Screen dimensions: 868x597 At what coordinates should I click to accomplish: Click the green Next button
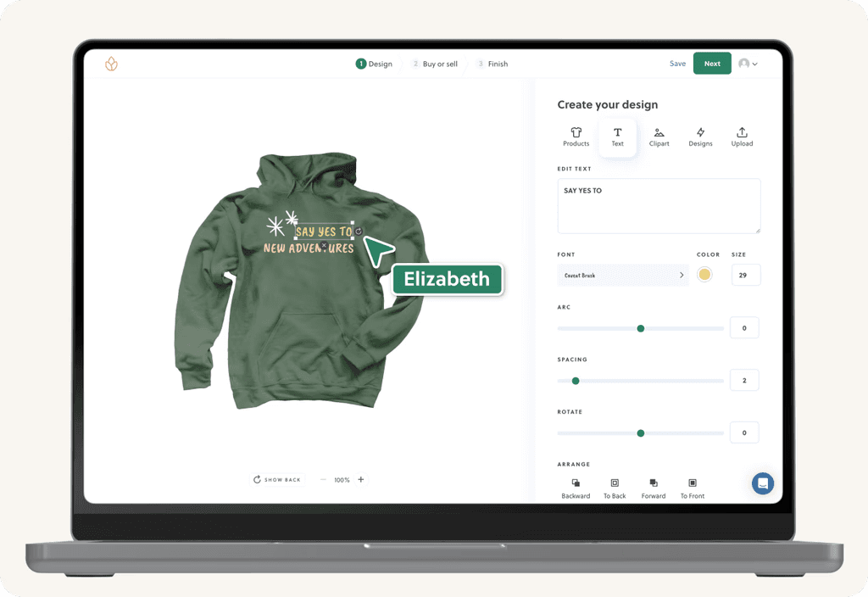(712, 63)
